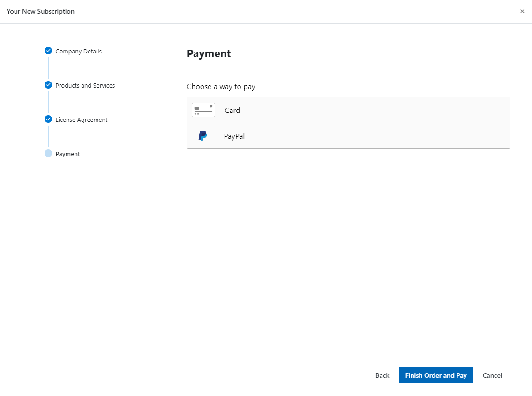The height and width of the screenshot is (396, 532).
Task: Go to the License Agreement step
Action: [81, 120]
